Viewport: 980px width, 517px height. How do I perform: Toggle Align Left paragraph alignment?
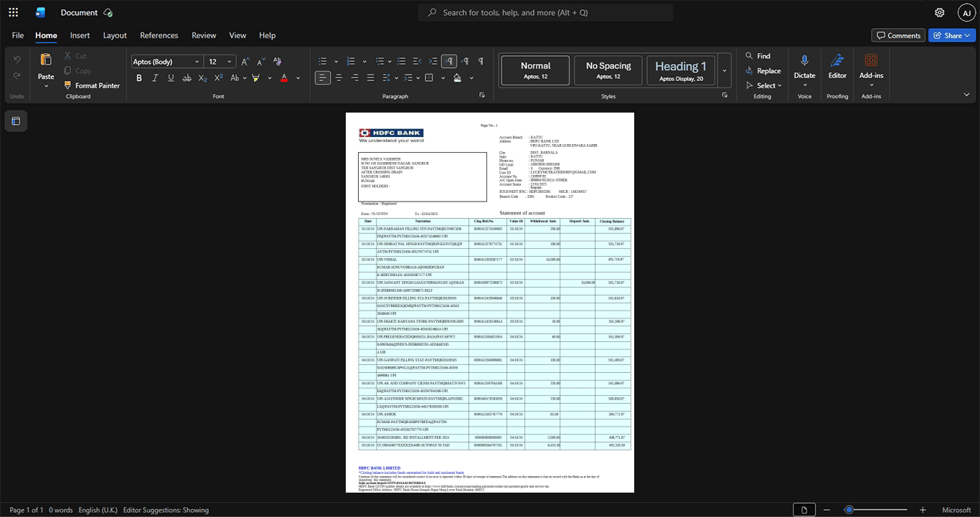[x=323, y=77]
